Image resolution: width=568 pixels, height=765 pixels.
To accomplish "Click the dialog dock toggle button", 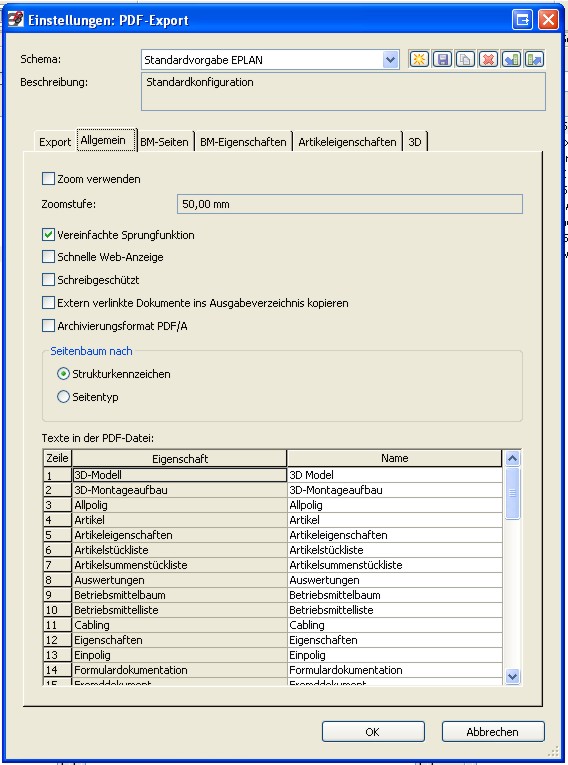I will click(522, 20).
